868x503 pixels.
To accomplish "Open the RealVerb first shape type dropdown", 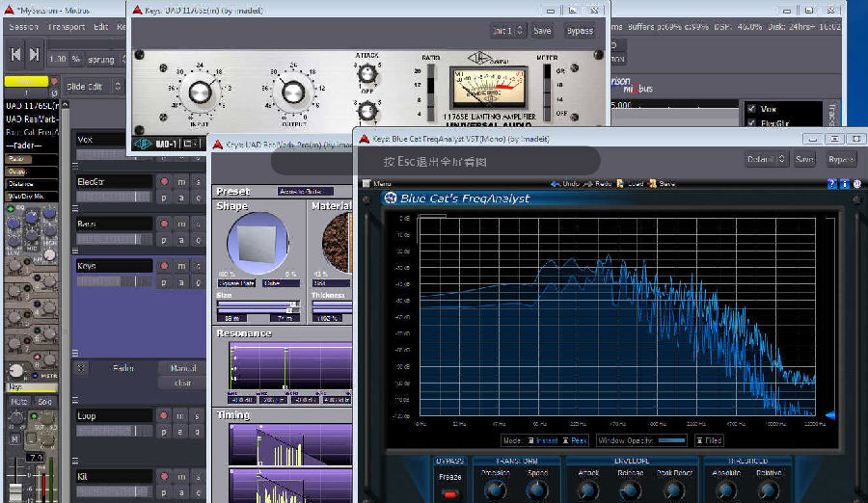I will (236, 282).
